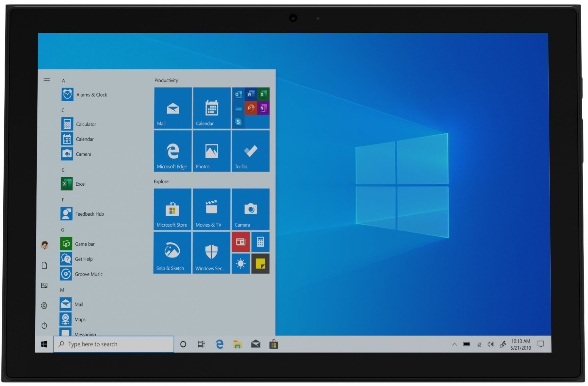This screenshot has height=386, width=588.
Task: Click the Explore group heading
Action: (161, 181)
